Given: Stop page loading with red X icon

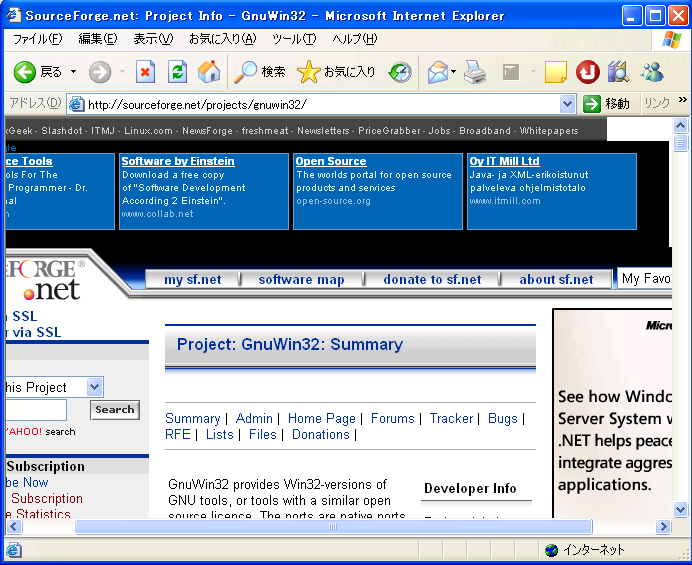Looking at the screenshot, I should click(x=145, y=72).
